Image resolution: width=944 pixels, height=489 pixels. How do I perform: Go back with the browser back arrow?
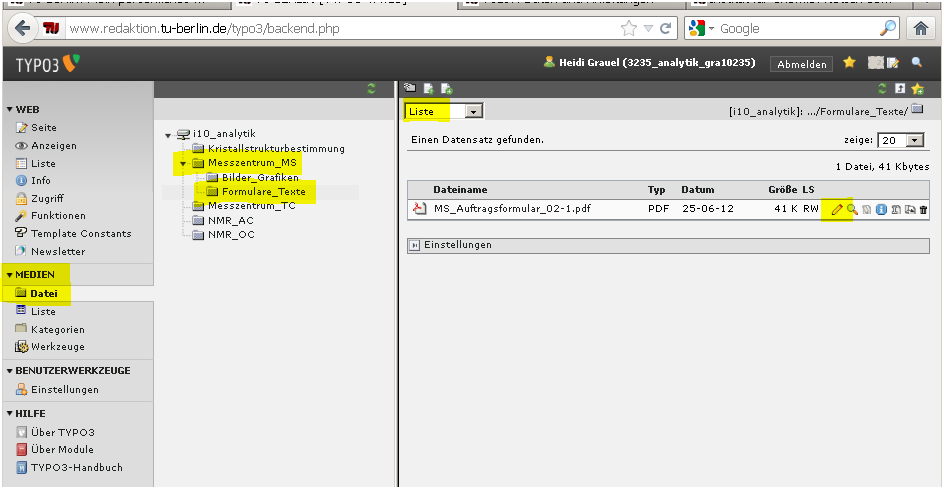click(x=23, y=28)
